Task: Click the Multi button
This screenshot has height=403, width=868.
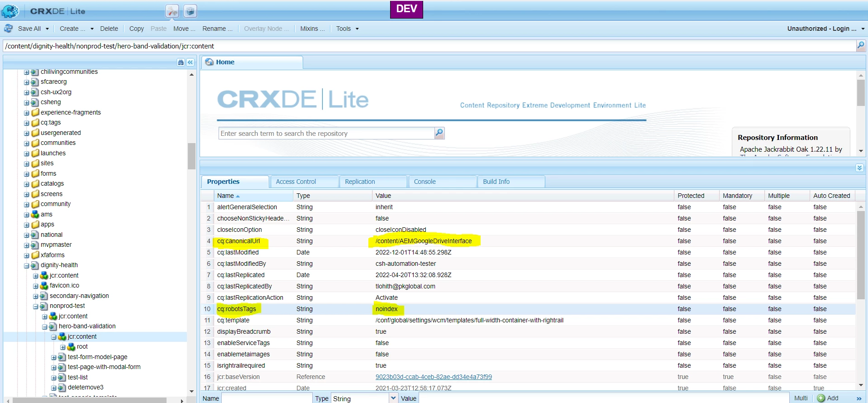Action: [801, 398]
